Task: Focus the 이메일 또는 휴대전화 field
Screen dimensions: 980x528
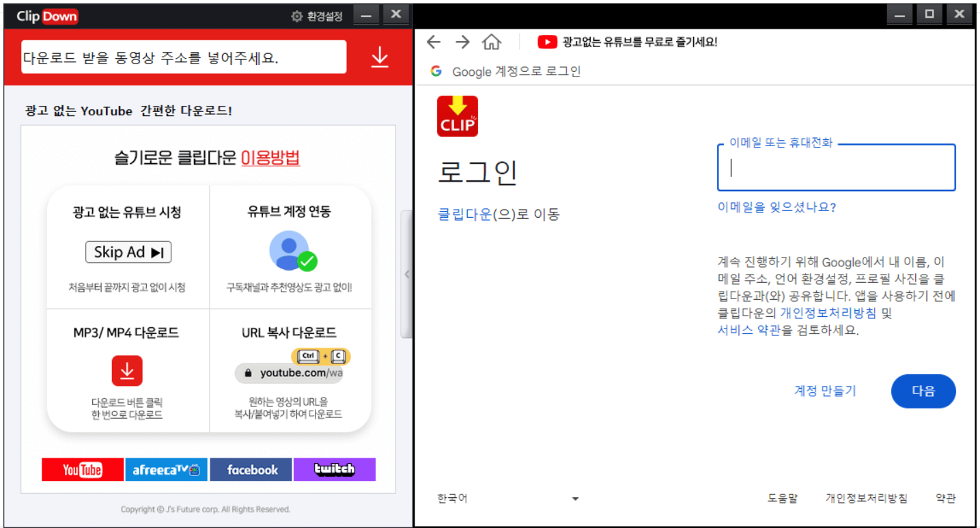Action: [836, 167]
